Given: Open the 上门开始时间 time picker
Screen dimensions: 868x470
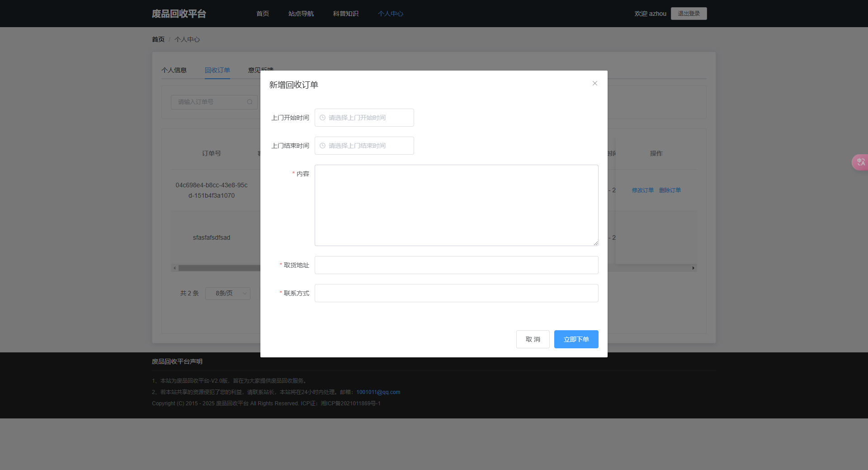Looking at the screenshot, I should 364,118.
